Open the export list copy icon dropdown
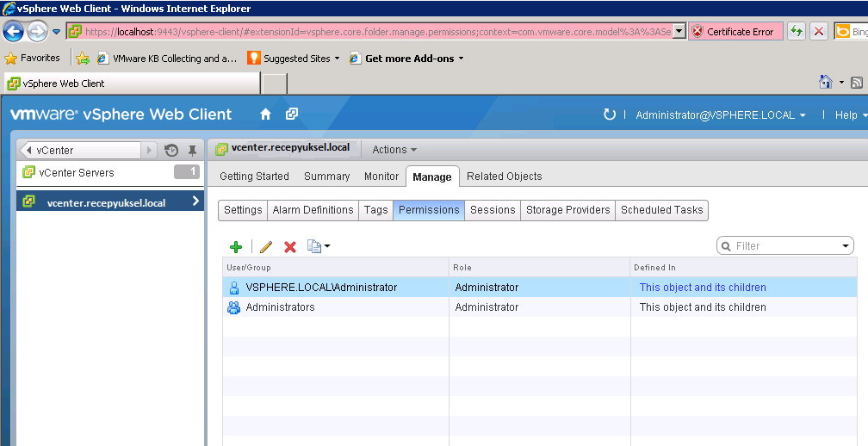The image size is (868, 446). (x=319, y=246)
